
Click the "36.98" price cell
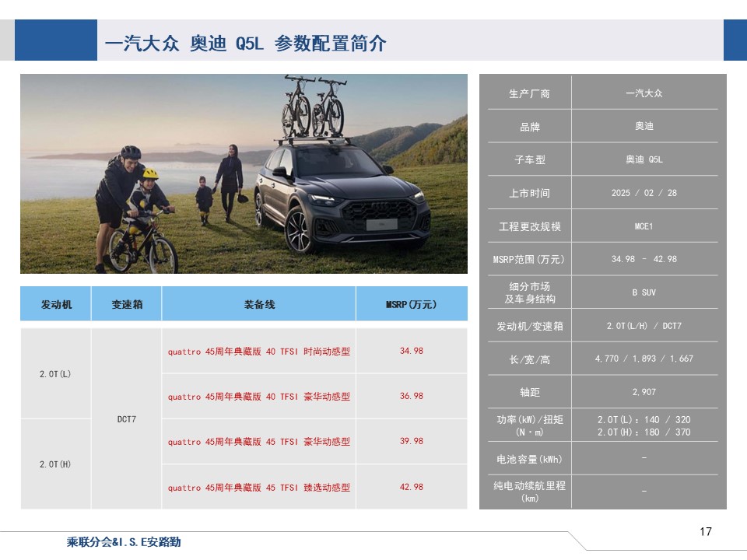(412, 396)
